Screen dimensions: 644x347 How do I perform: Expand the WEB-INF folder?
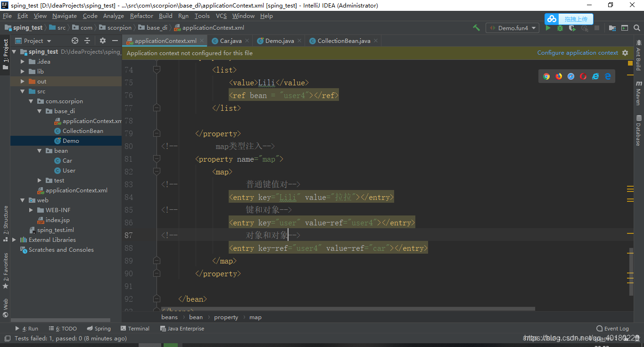coord(31,210)
